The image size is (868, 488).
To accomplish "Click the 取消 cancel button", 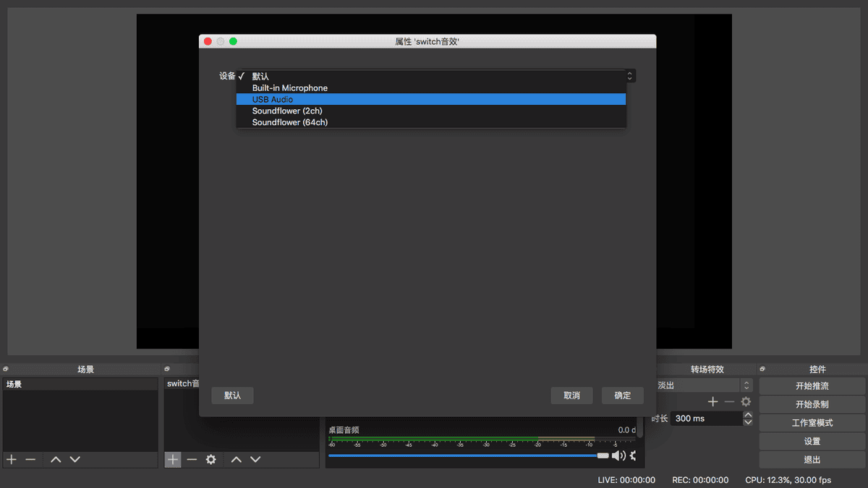I will point(571,395).
